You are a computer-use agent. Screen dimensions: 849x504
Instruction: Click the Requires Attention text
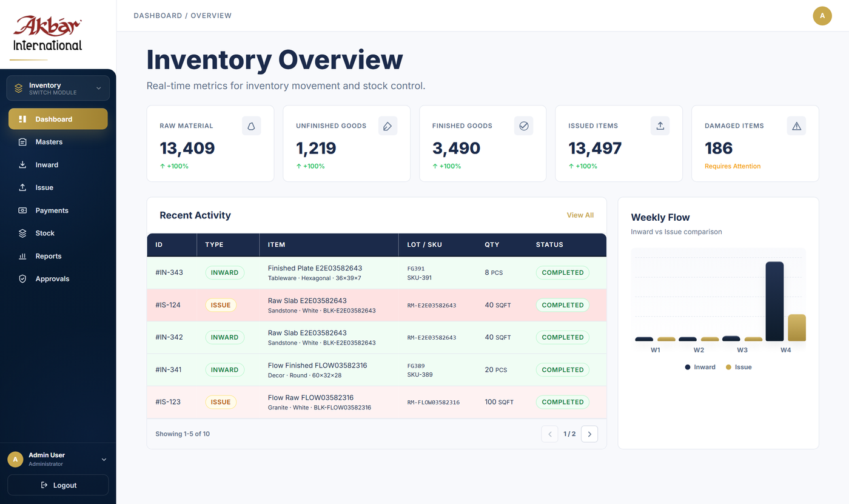[733, 166]
